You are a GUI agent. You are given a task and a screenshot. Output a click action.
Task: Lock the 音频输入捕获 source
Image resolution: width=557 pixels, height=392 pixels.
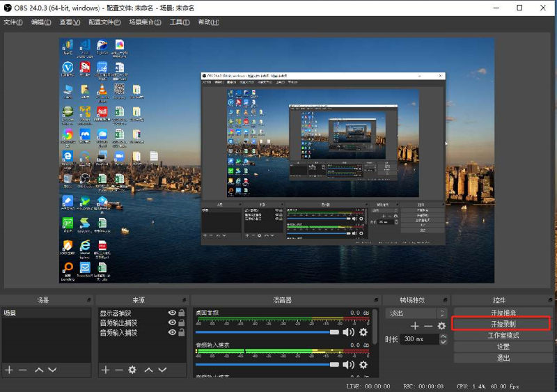182,333
